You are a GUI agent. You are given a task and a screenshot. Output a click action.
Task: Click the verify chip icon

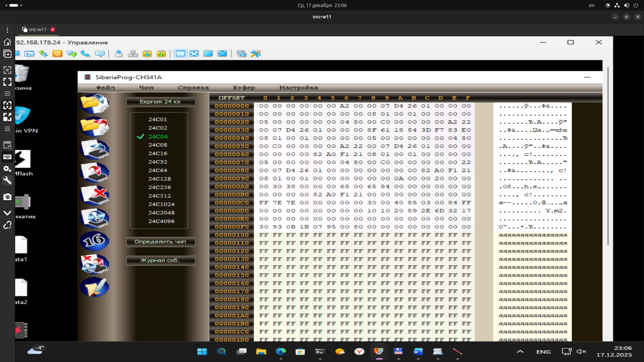pyautogui.click(x=94, y=218)
